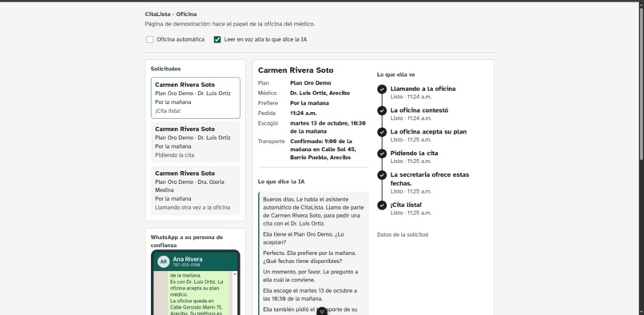This screenshot has height=315, width=644.
Task: Open the Dra. Gloria Medina request card
Action: click(x=196, y=190)
